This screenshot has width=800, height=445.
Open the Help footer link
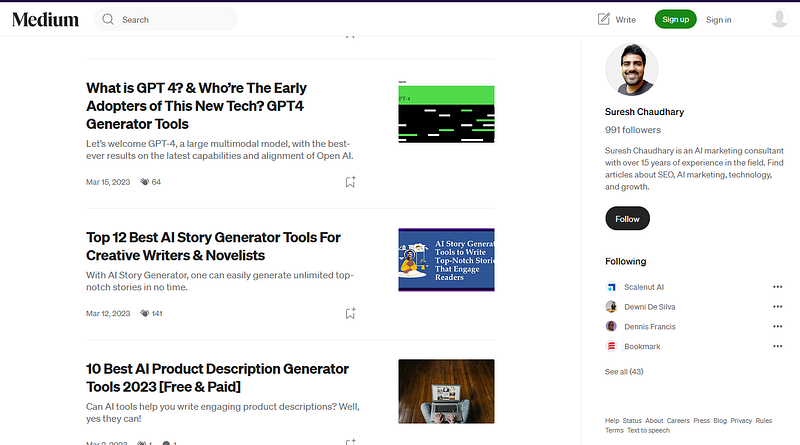pos(612,421)
